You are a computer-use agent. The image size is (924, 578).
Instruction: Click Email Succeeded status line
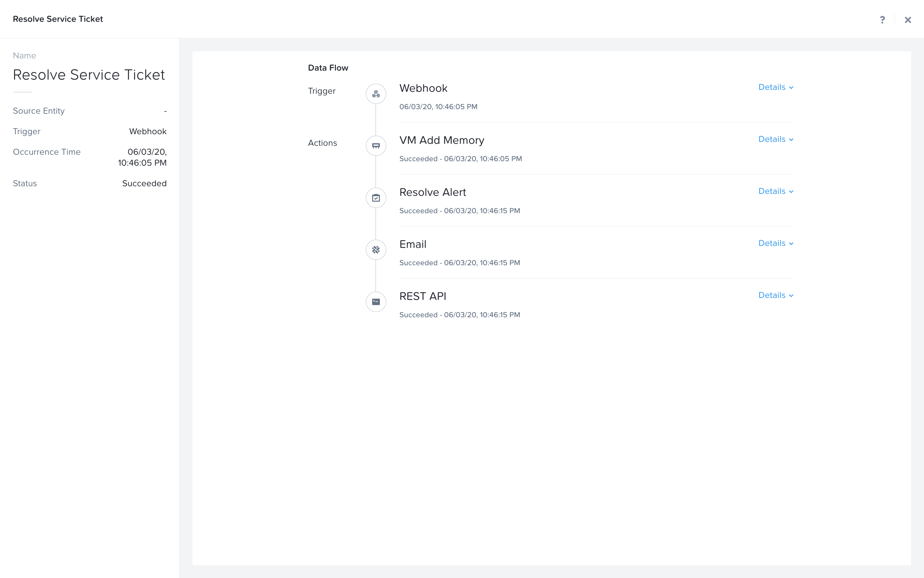pos(460,263)
